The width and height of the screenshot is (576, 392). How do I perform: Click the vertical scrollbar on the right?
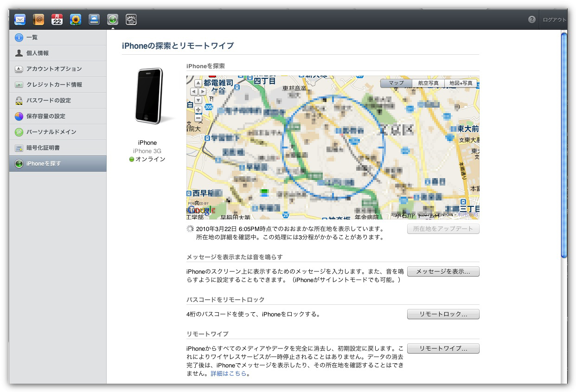click(x=563, y=144)
